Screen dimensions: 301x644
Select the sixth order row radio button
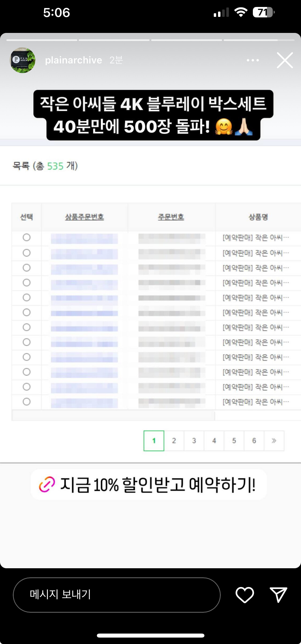click(x=26, y=312)
